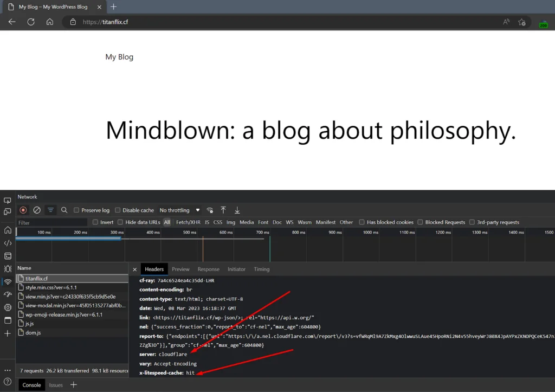The height and width of the screenshot is (392, 555).
Task: Open the Performance tool gauge icon
Action: [x=8, y=294]
